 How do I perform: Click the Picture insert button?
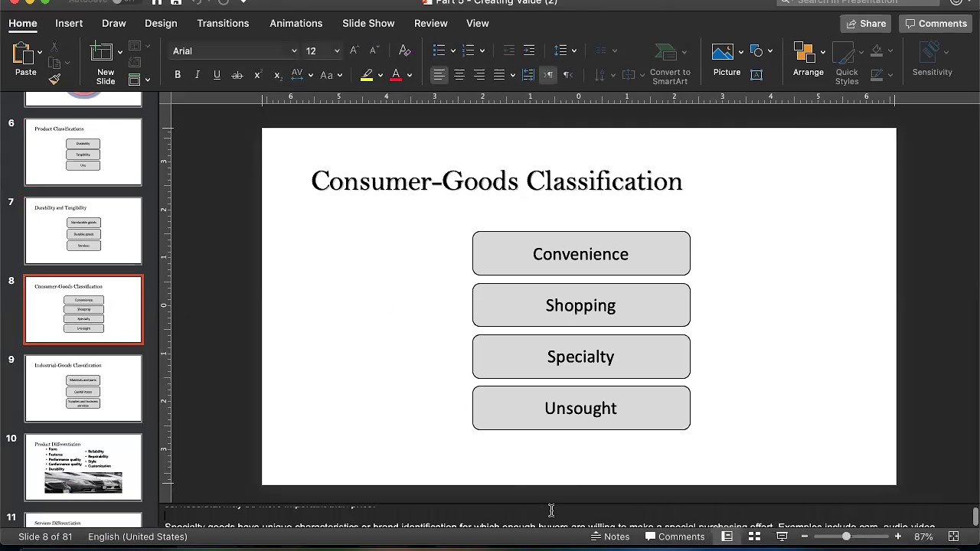tap(726, 60)
